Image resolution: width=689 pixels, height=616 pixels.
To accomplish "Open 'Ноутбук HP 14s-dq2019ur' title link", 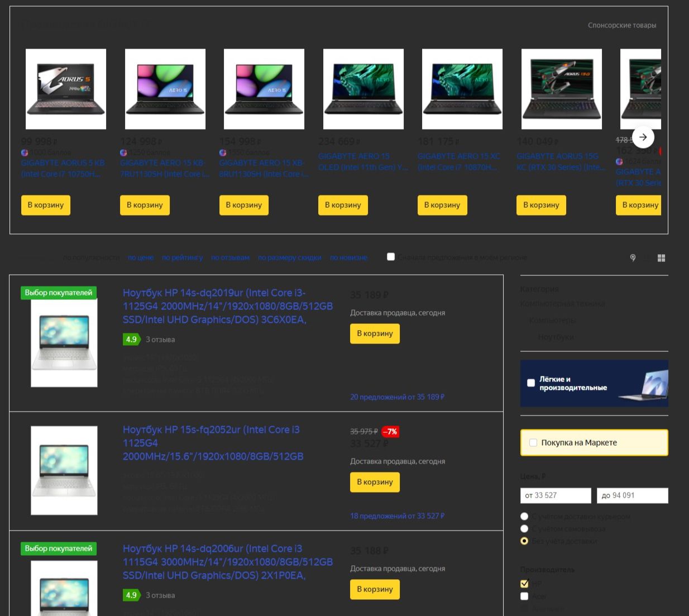I will [228, 306].
